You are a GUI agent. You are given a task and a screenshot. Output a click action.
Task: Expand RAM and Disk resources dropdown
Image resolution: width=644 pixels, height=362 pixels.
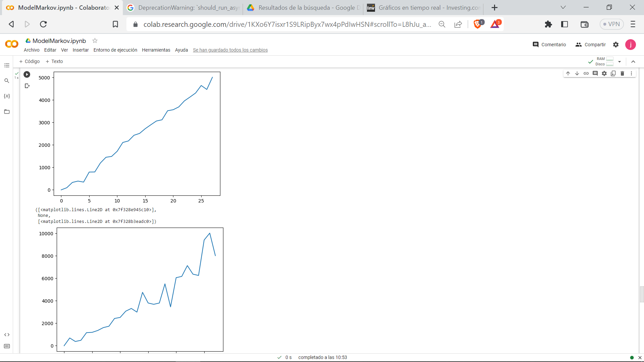tap(620, 62)
